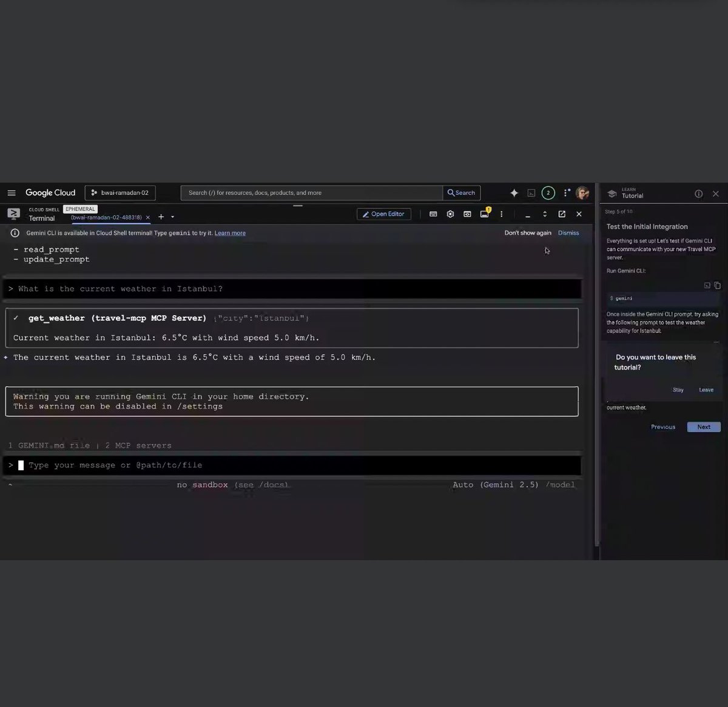Close the bwai-ramadan-02-488318 terminal tab

point(147,217)
